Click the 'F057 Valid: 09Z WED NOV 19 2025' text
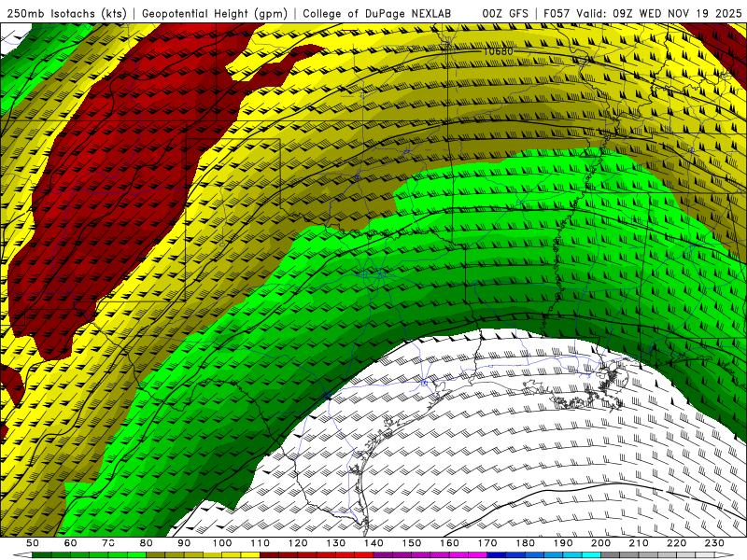 (x=642, y=14)
